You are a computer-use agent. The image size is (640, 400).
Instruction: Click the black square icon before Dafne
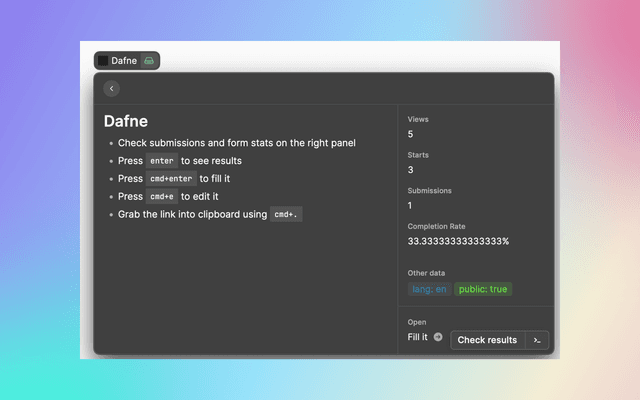pos(103,61)
